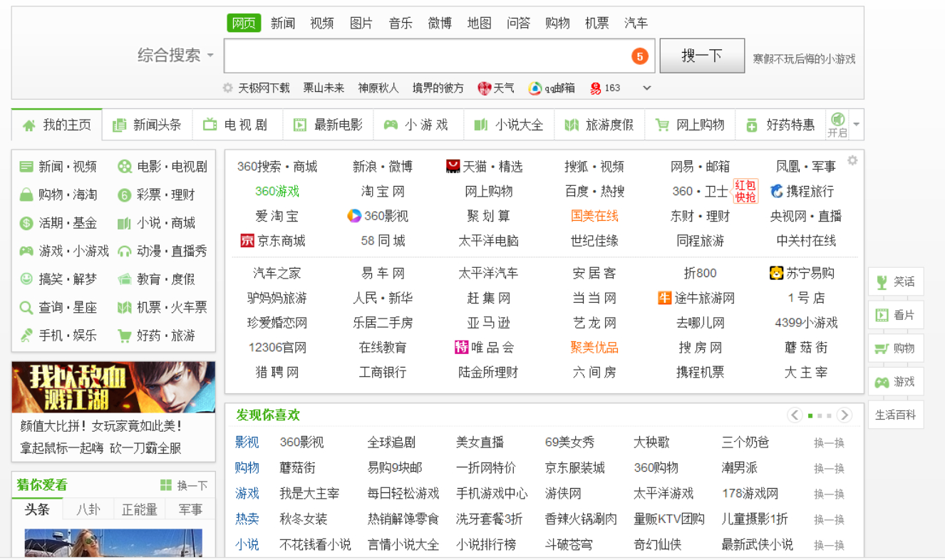This screenshot has height=560, width=945.
Task: Click the 天气 weather icon shortcut
Action: pos(485,88)
